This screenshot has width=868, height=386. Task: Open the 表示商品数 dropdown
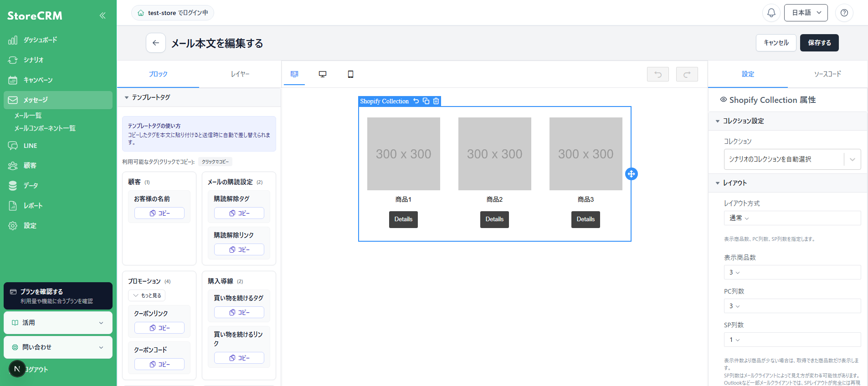tap(792, 272)
